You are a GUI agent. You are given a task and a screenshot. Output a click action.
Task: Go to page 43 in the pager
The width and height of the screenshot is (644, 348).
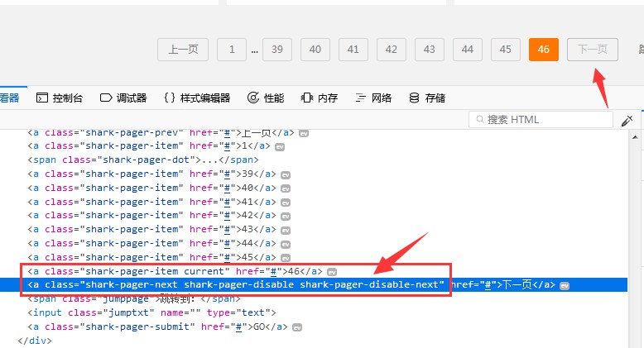coord(430,50)
